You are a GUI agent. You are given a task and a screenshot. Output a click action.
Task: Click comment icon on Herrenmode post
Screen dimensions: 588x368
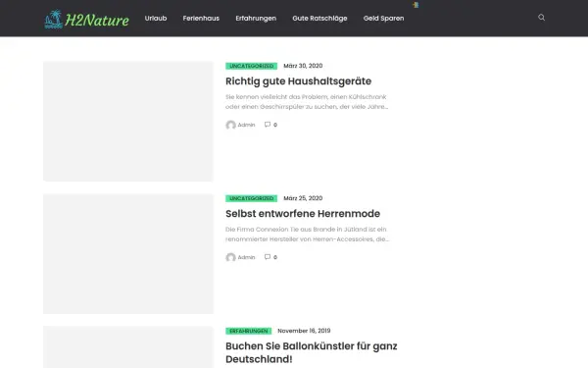coord(268,257)
